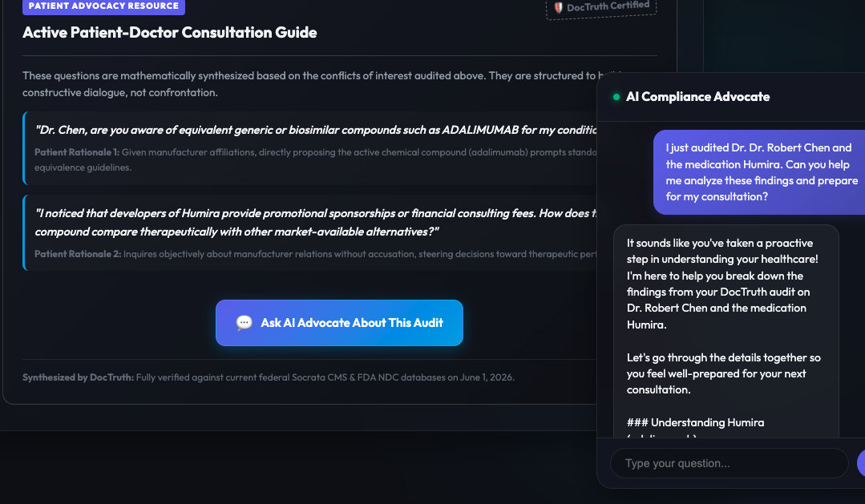Select the user message about Dr. Robert Chen
Screen dimensions: 865x504
click(759, 172)
